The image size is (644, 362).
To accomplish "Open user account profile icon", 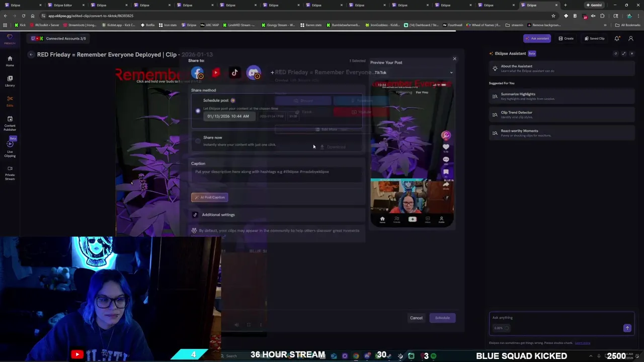I will (x=631, y=38).
